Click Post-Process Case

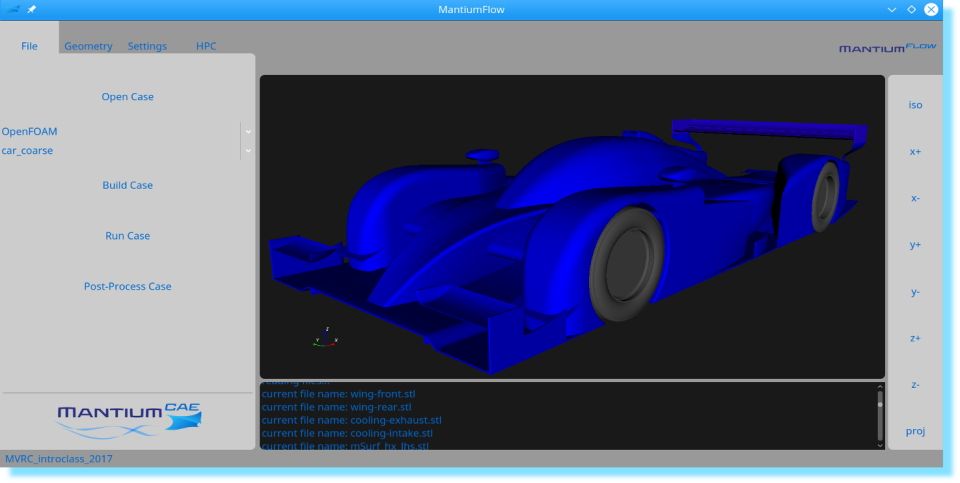tap(127, 286)
